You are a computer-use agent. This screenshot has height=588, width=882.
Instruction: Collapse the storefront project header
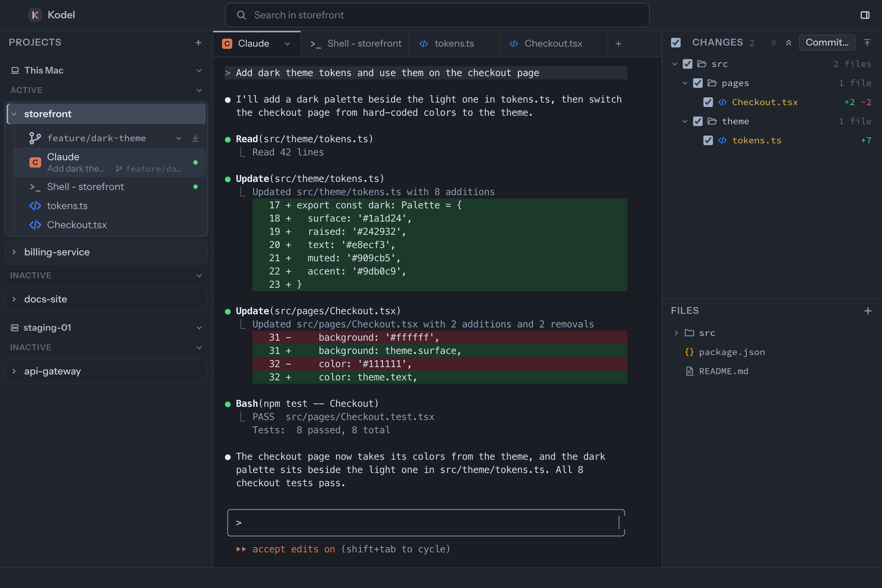click(x=107, y=114)
